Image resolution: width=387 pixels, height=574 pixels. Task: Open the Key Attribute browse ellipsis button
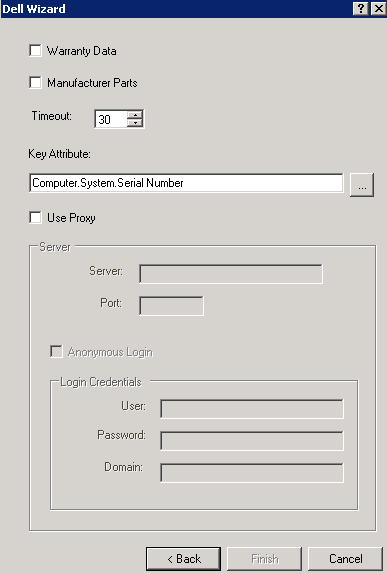tap(362, 185)
